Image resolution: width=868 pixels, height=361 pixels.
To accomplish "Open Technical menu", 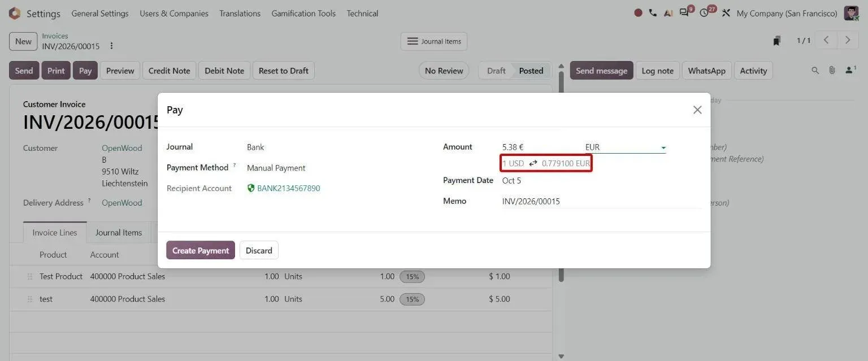I will pos(362,13).
